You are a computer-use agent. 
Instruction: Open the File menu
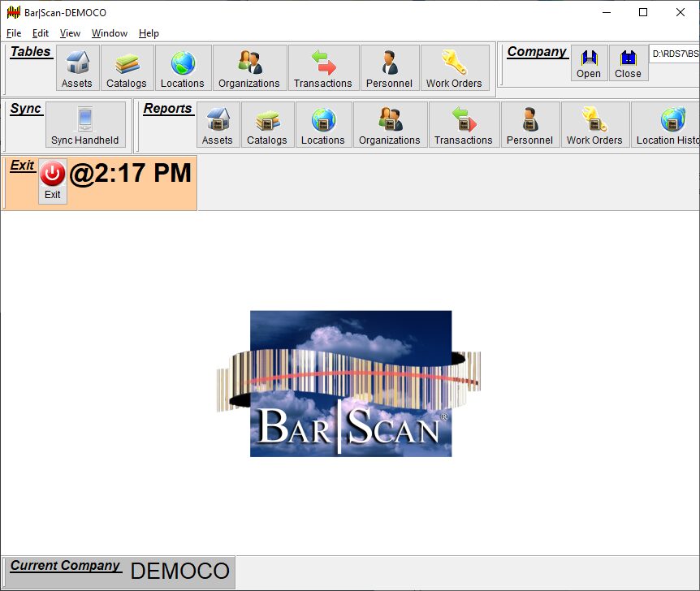pos(14,33)
